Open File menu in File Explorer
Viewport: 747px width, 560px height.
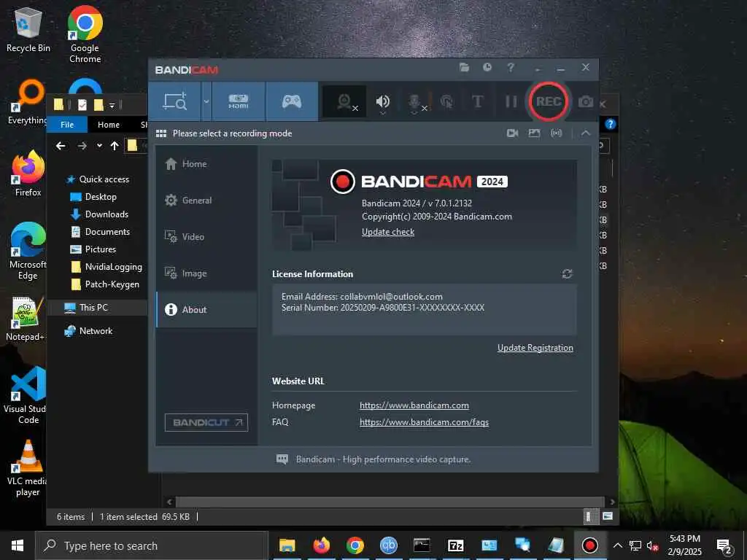[x=67, y=124]
